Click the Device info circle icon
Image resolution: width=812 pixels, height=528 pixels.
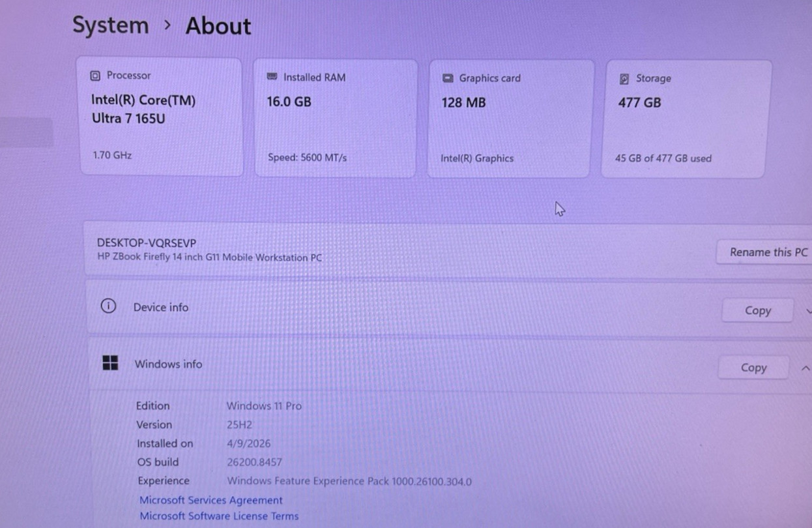tap(108, 306)
